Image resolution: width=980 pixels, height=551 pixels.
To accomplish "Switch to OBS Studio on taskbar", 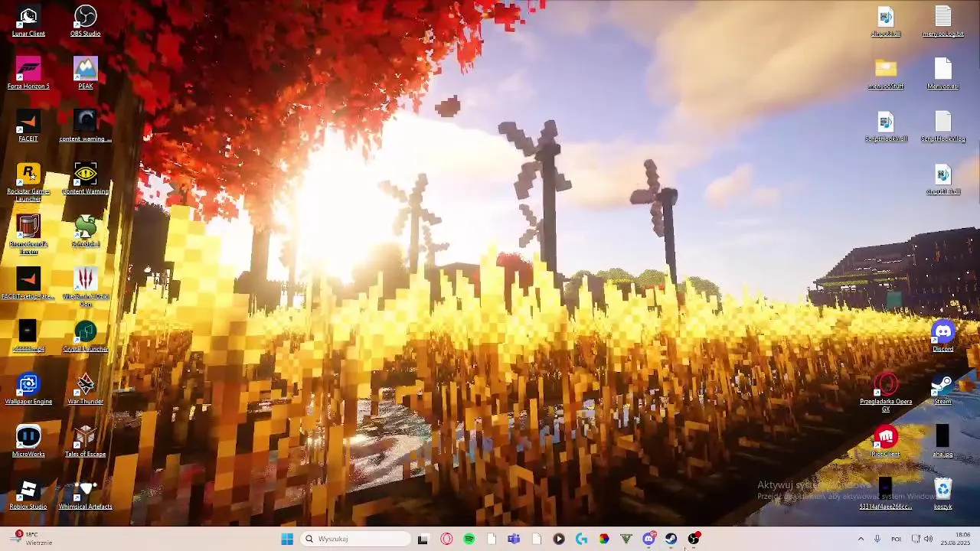I will [694, 539].
